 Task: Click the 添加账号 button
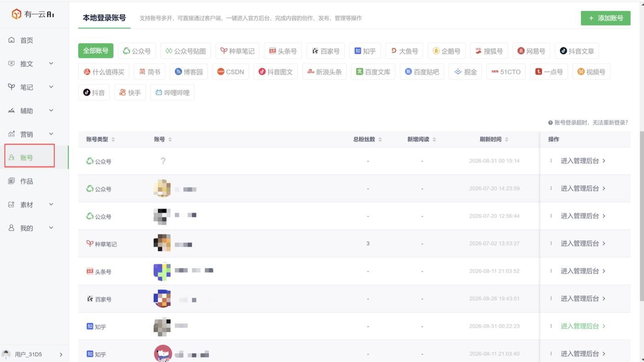click(606, 18)
